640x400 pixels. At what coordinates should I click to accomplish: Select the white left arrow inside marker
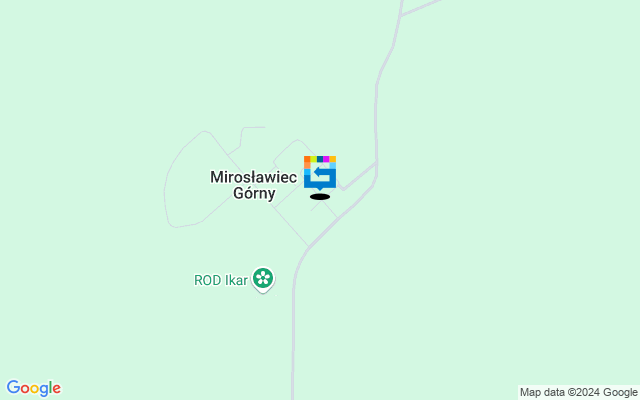[322, 173]
